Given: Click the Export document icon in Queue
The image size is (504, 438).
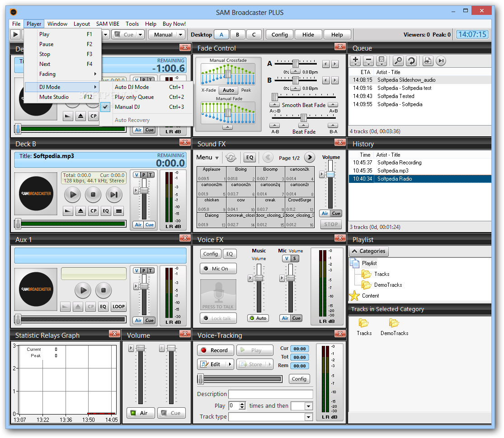Looking at the screenshot, I should point(428,61).
